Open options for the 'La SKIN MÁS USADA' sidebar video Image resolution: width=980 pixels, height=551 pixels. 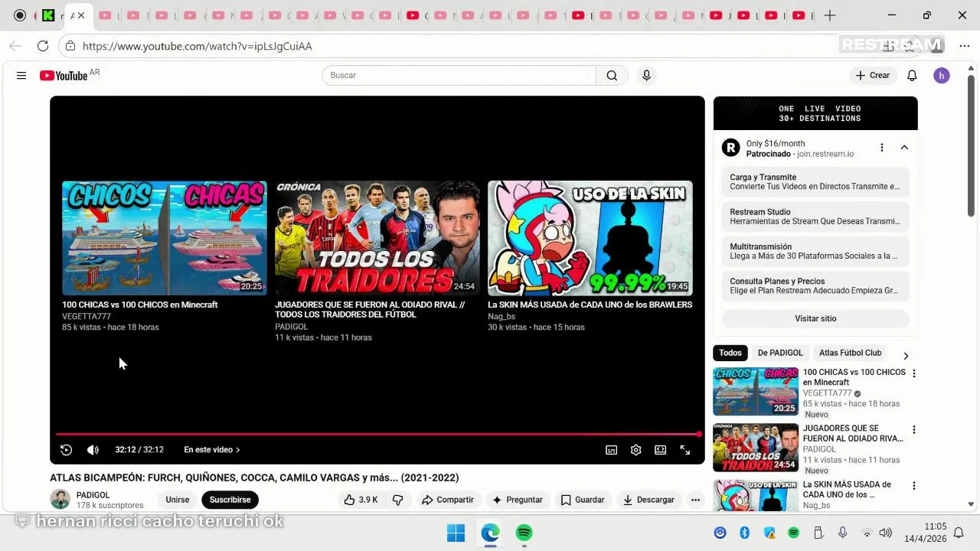tap(913, 485)
